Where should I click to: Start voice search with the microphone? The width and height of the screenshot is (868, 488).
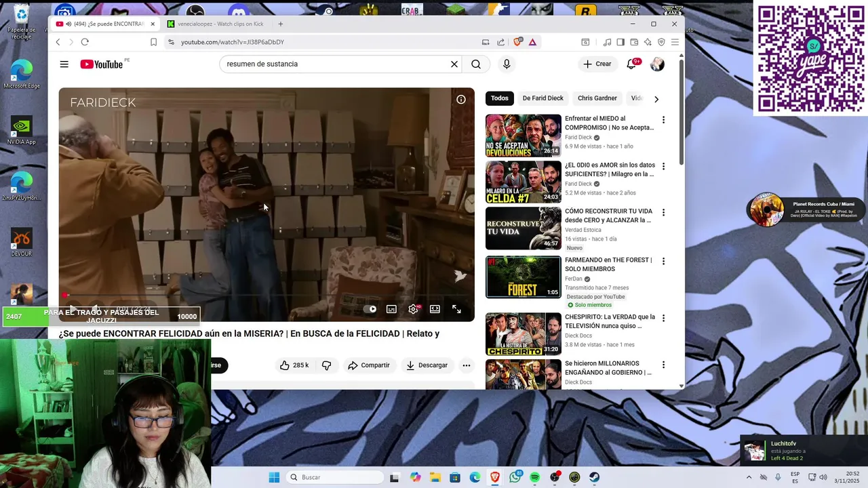click(x=507, y=64)
